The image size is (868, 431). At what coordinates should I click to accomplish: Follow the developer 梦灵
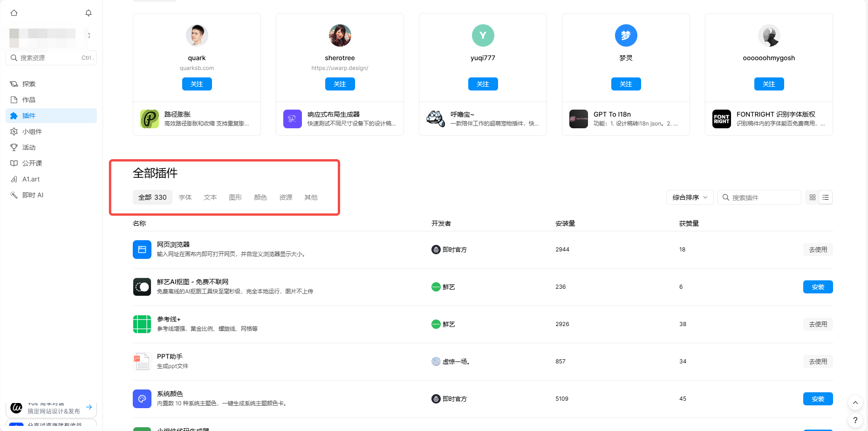626,84
